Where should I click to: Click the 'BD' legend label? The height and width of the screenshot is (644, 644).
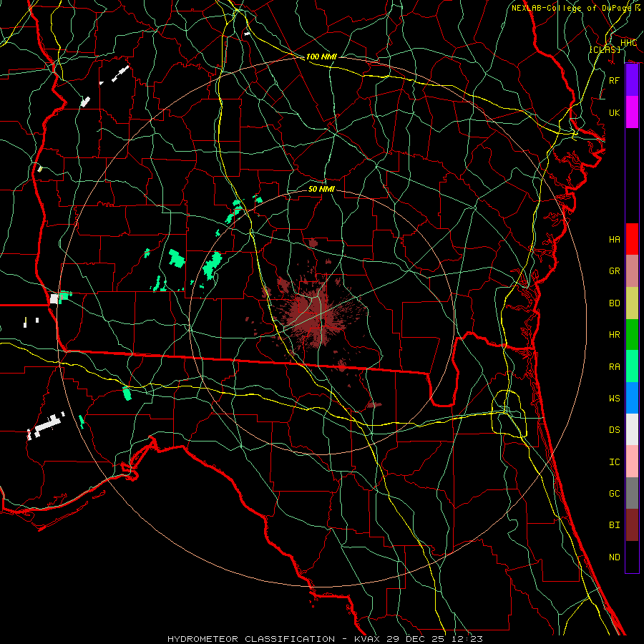[x=615, y=303]
